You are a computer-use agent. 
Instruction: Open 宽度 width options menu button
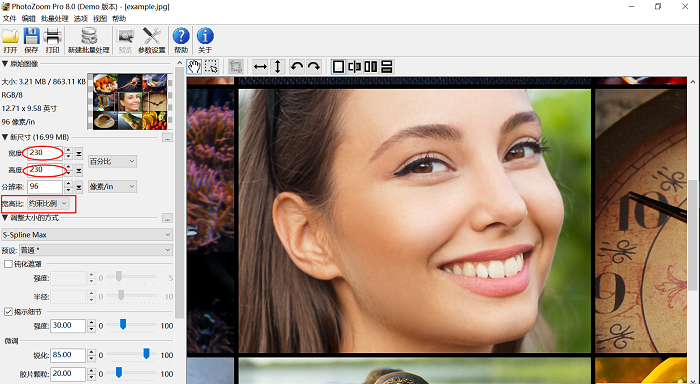(79, 154)
